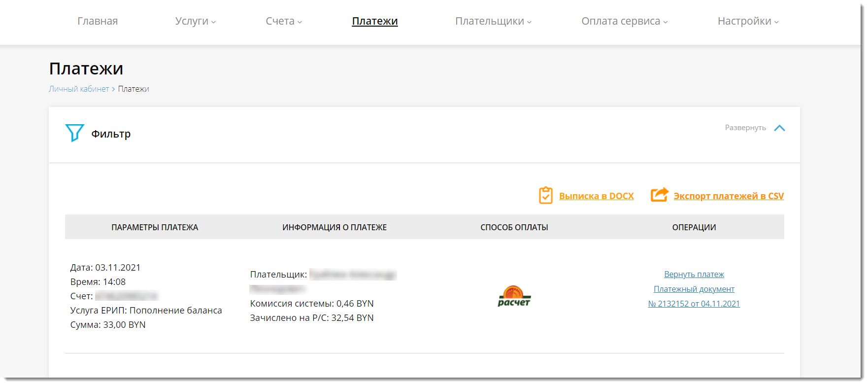Click the CSV export arrow icon
The width and height of the screenshot is (868, 385).
coord(660,195)
